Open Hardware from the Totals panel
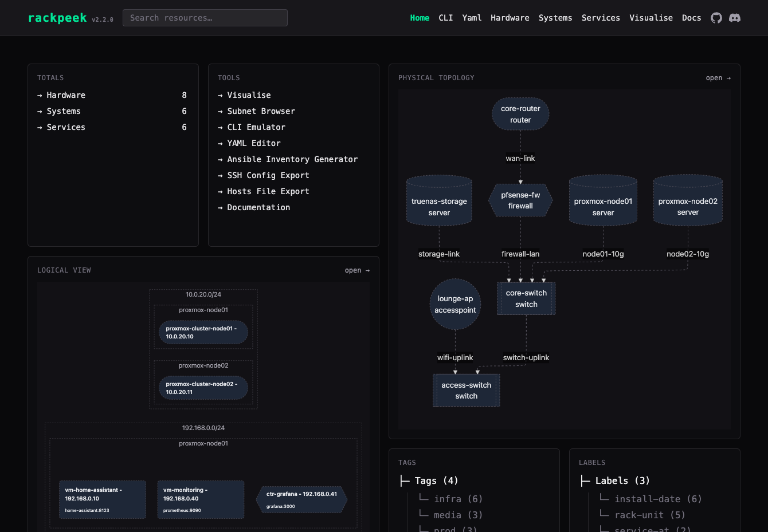Screen dimensions: 768x532 coord(113,95)
